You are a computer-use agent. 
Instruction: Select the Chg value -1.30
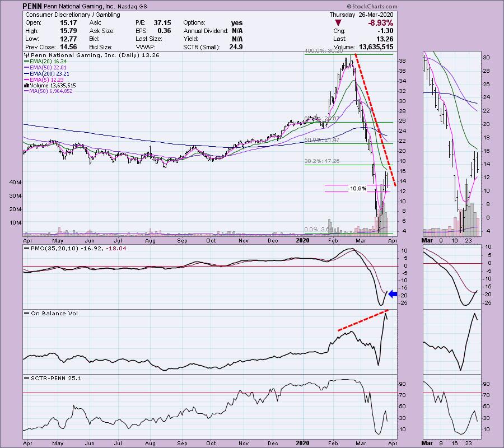point(385,31)
